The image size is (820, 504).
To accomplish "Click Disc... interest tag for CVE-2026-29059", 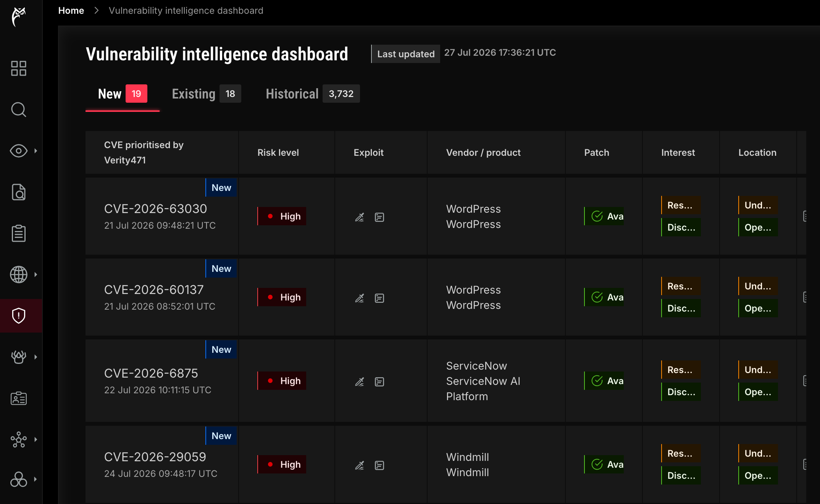I will 681,476.
